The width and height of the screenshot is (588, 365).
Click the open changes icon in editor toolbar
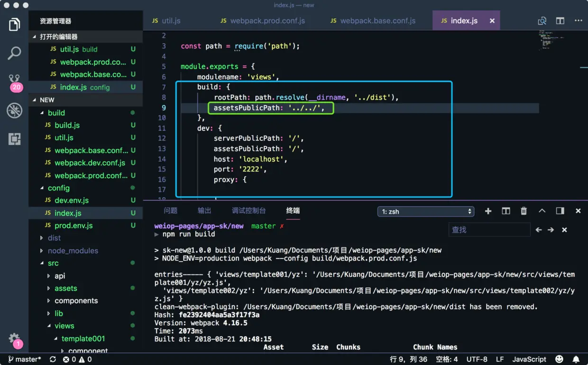click(542, 21)
